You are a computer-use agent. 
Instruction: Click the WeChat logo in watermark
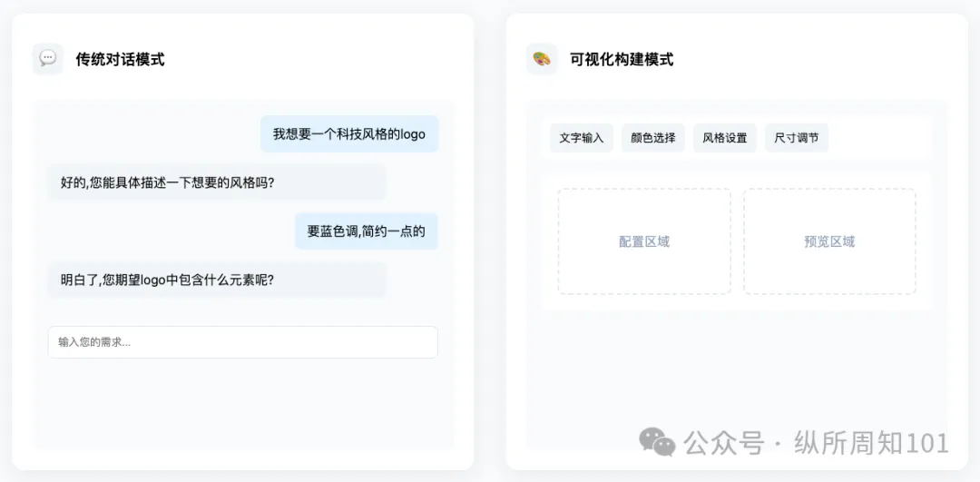tap(657, 442)
